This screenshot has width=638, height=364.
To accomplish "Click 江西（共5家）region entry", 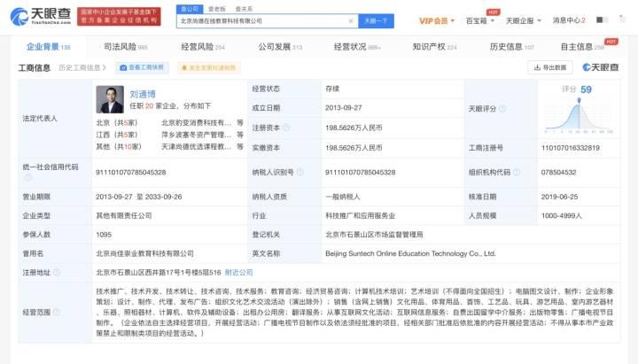I will [x=119, y=135].
